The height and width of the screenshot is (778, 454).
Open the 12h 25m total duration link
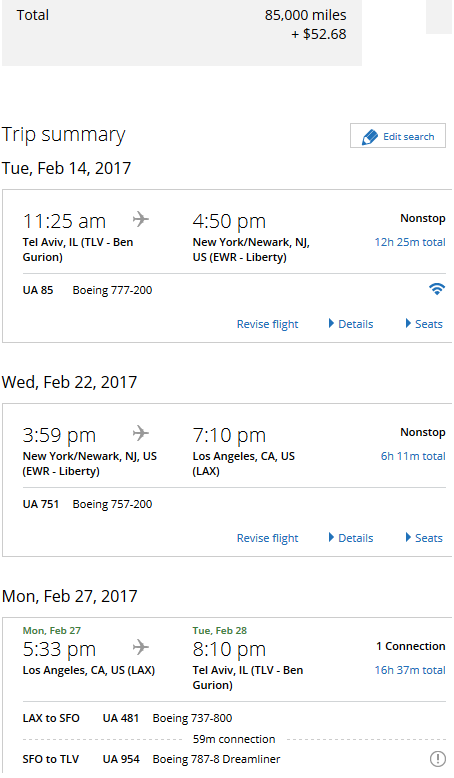coord(410,242)
